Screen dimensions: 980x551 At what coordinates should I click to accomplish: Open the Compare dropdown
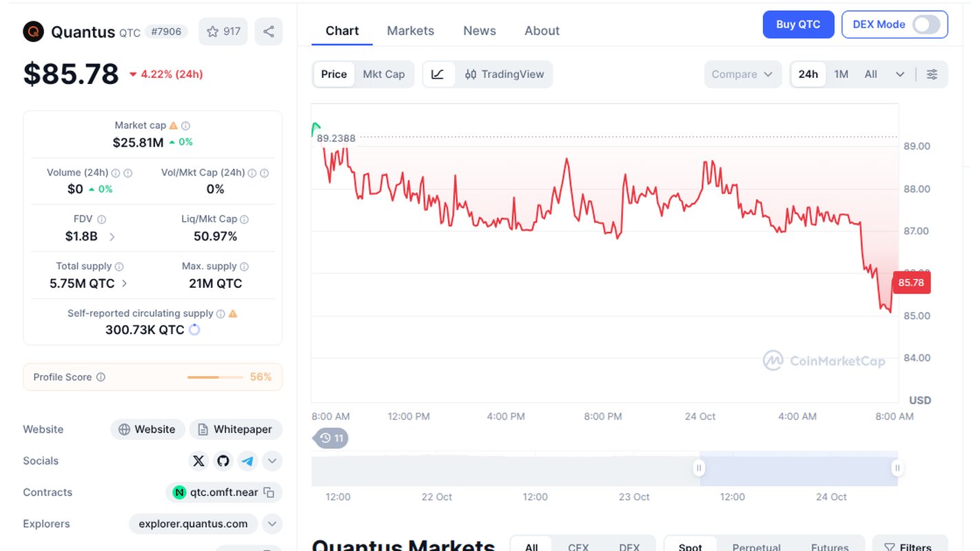point(742,74)
